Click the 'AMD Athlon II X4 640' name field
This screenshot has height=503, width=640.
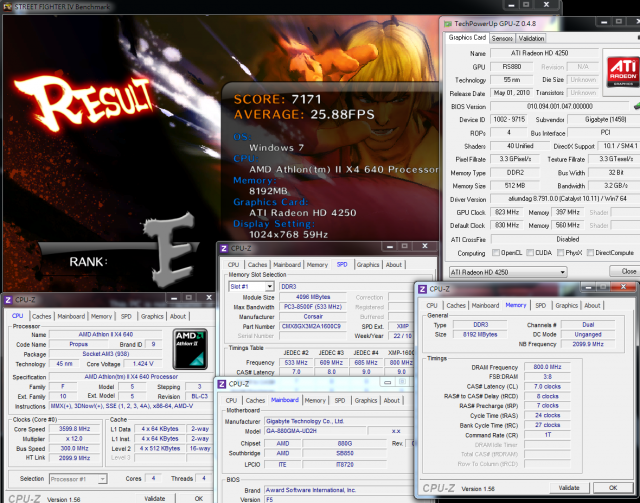105,334
